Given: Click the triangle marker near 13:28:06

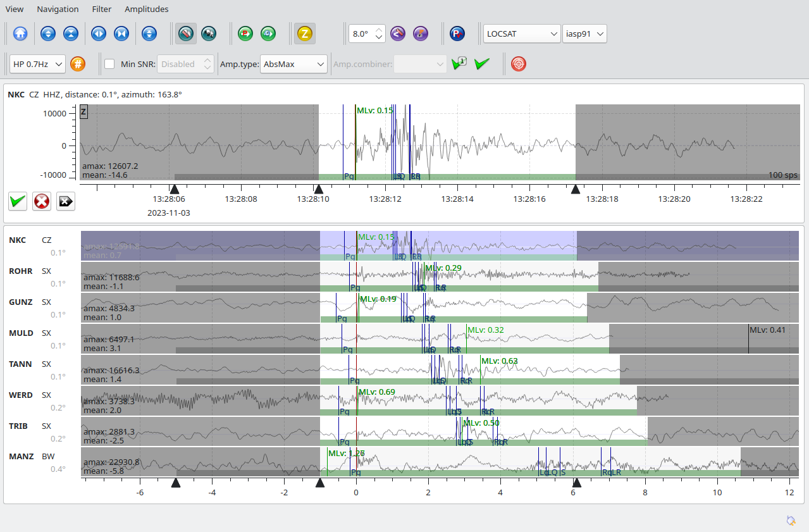Looking at the screenshot, I should tap(174, 189).
